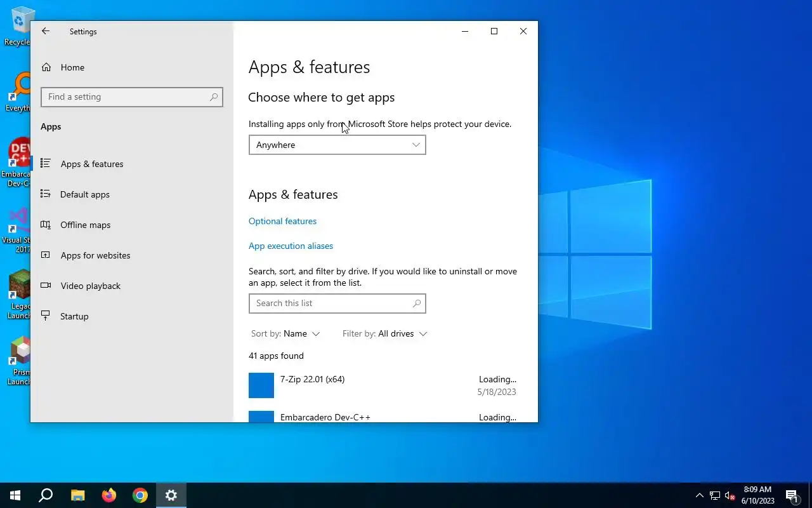The height and width of the screenshot is (508, 812).
Task: Click the Embarcadero Dev-C++ list tile icon
Action: (x=261, y=417)
